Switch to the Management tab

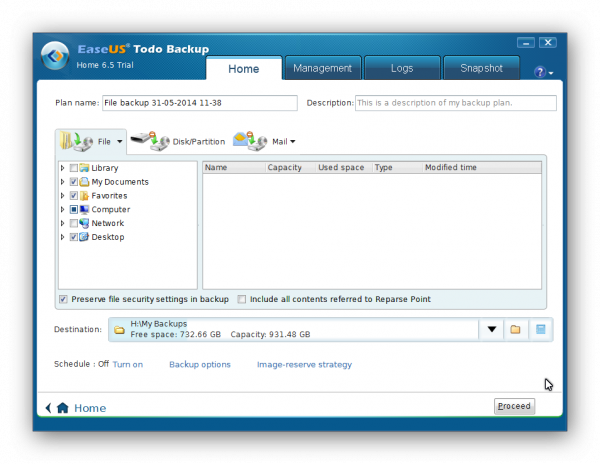[x=323, y=68]
